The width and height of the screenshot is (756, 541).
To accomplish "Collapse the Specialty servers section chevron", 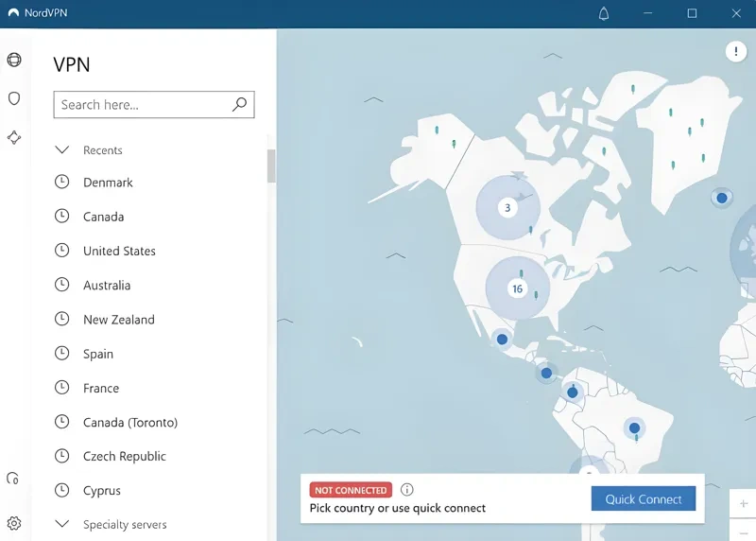I will coord(62,524).
